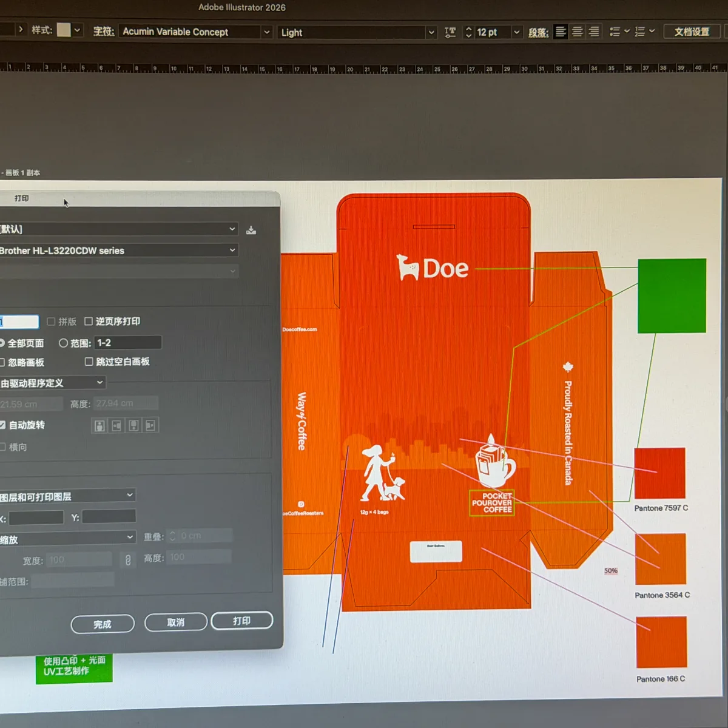
Task: Click the Pantone 7597 C red swatch
Action: coord(659,473)
